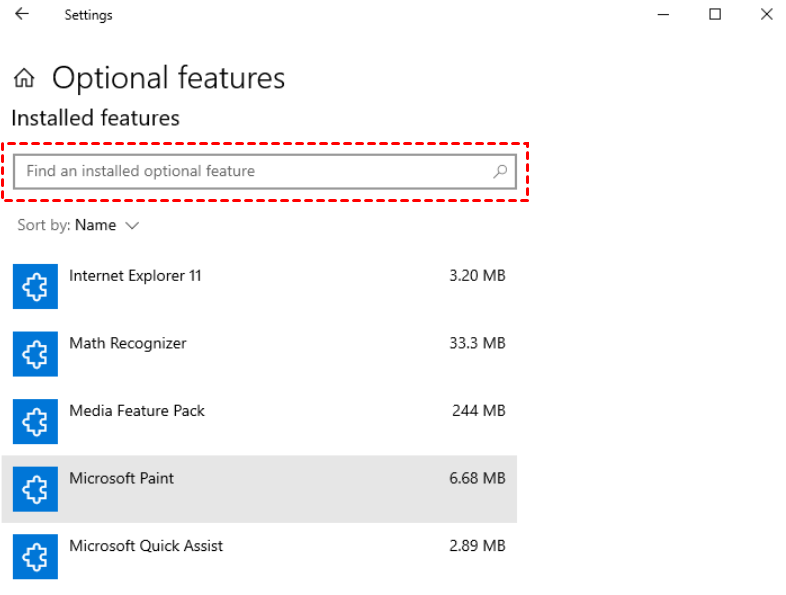This screenshot has height=595, width=786.
Task: Click the home icon beside Optional features
Action: point(25,78)
